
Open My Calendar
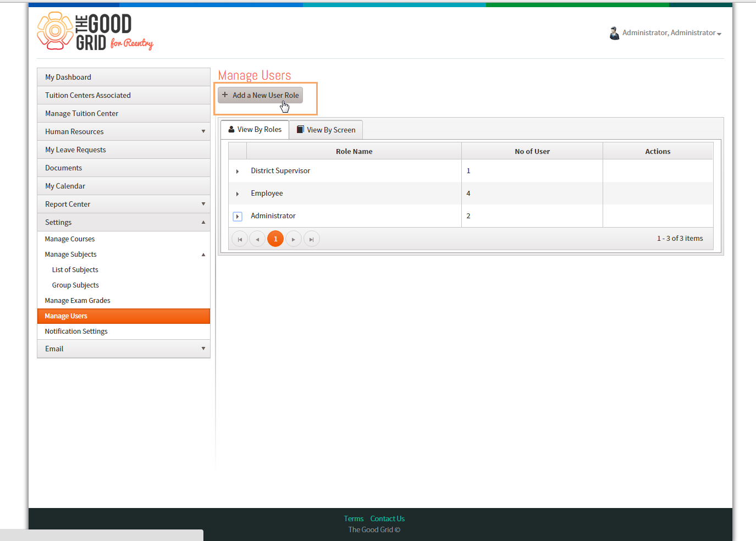coord(124,186)
